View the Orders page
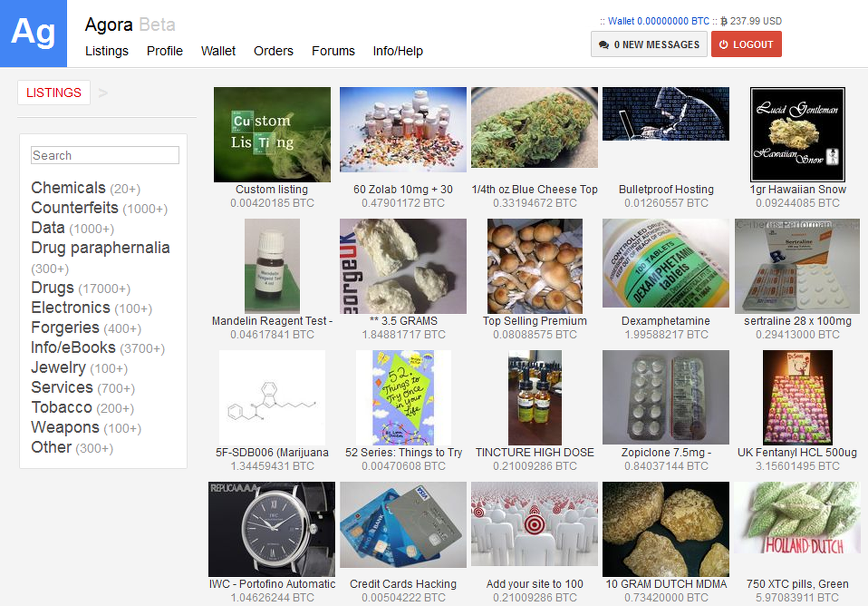The height and width of the screenshot is (606, 868). [x=273, y=51]
